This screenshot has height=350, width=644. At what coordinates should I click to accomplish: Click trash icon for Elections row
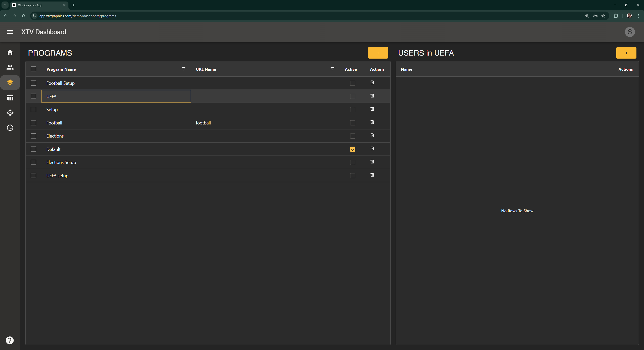point(372,135)
